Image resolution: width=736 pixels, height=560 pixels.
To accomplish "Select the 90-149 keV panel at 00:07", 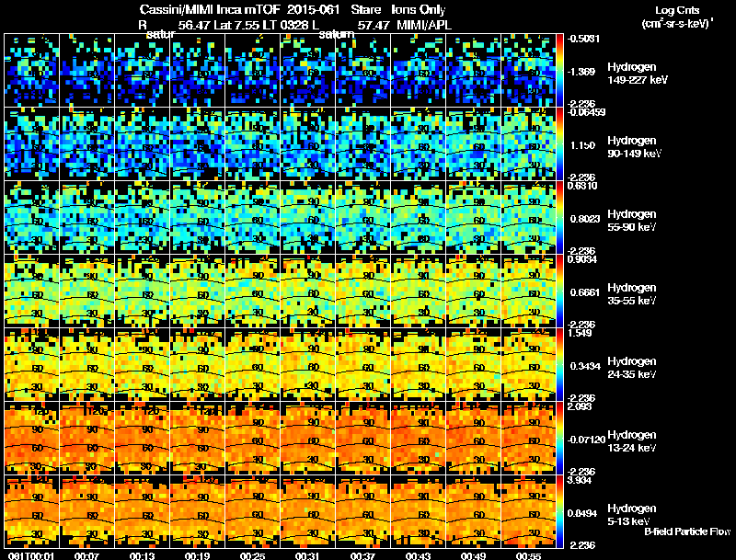I will (x=86, y=144).
